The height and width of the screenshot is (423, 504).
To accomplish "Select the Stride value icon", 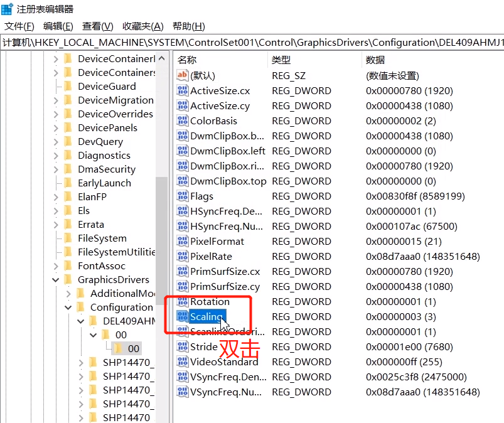I will [183, 347].
